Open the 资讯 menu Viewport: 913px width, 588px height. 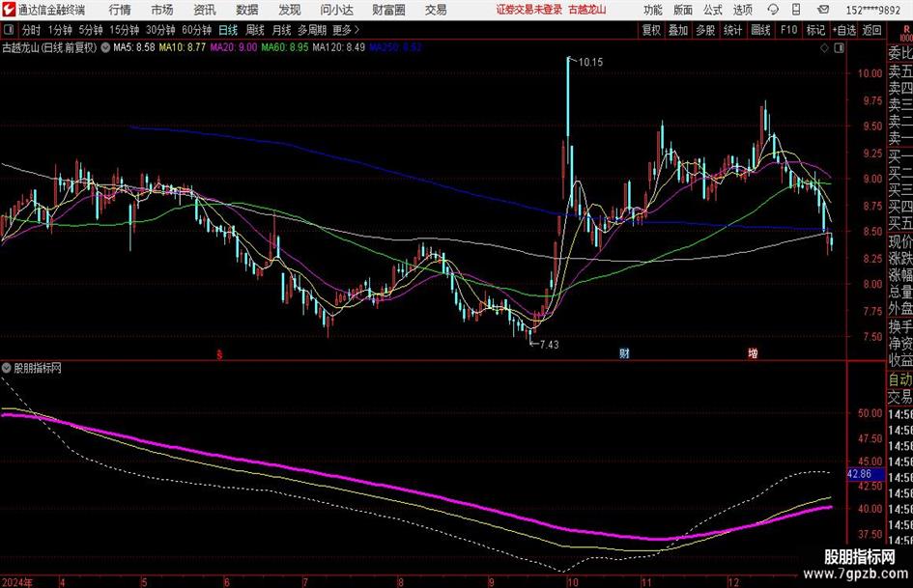(205, 10)
